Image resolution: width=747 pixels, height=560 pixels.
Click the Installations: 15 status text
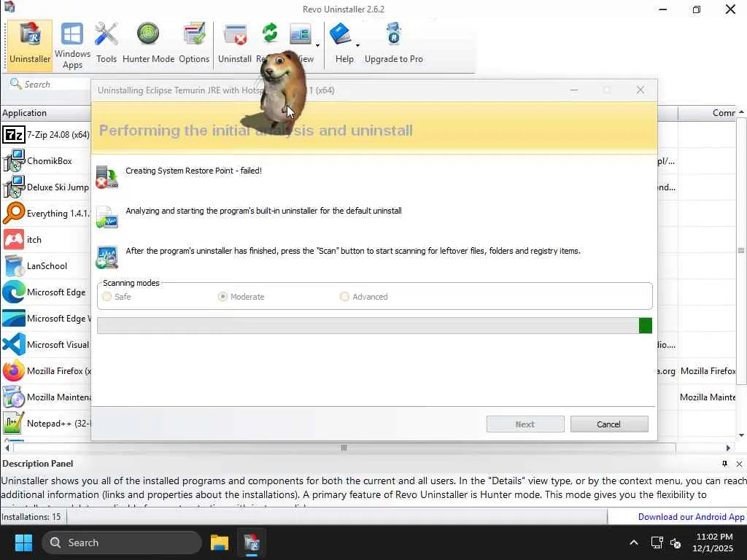[x=31, y=517]
